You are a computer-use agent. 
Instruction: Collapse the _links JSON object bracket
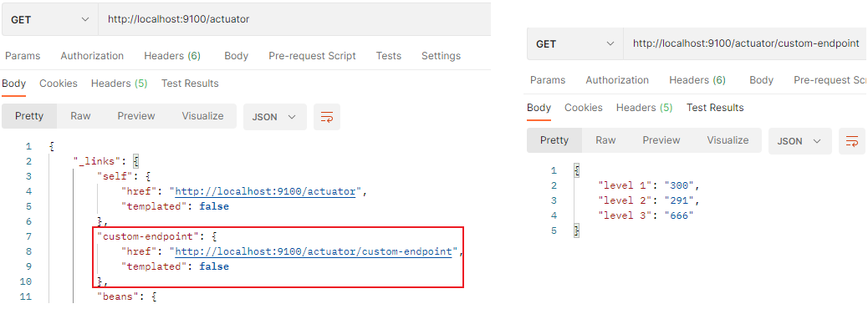click(x=135, y=161)
